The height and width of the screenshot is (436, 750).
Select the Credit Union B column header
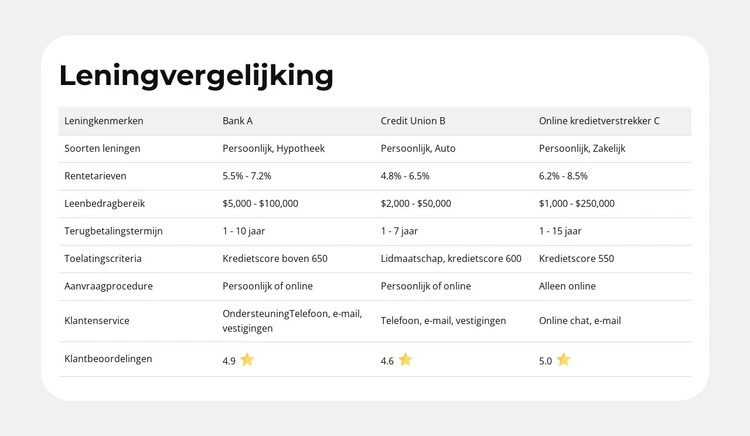tap(413, 121)
